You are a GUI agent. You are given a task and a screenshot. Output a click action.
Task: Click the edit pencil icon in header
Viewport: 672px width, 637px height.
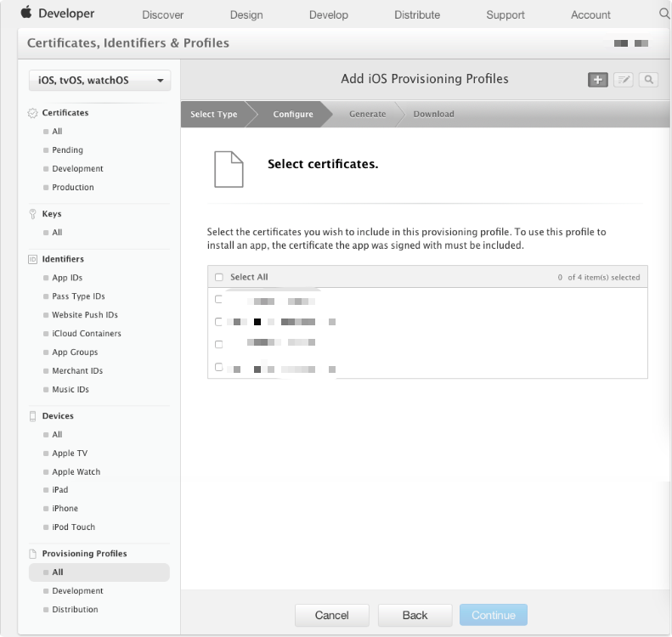point(624,80)
